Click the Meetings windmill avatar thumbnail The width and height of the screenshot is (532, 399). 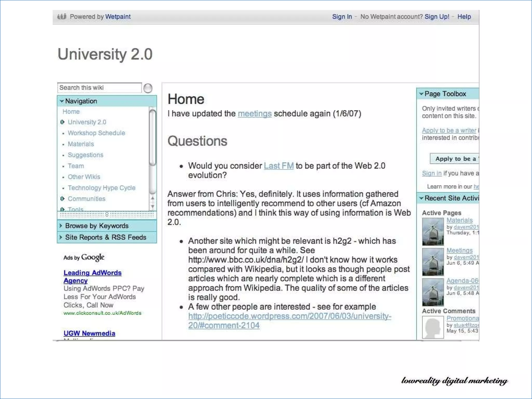(433, 262)
